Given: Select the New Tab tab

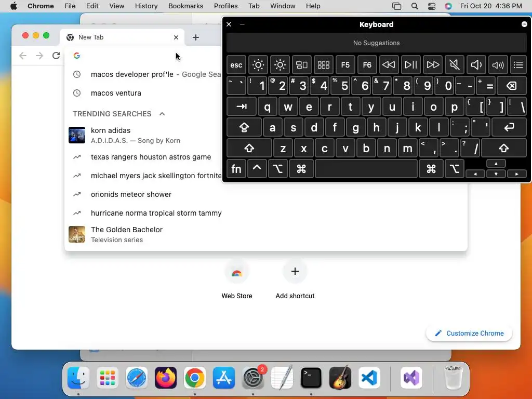Looking at the screenshot, I should click(x=122, y=37).
